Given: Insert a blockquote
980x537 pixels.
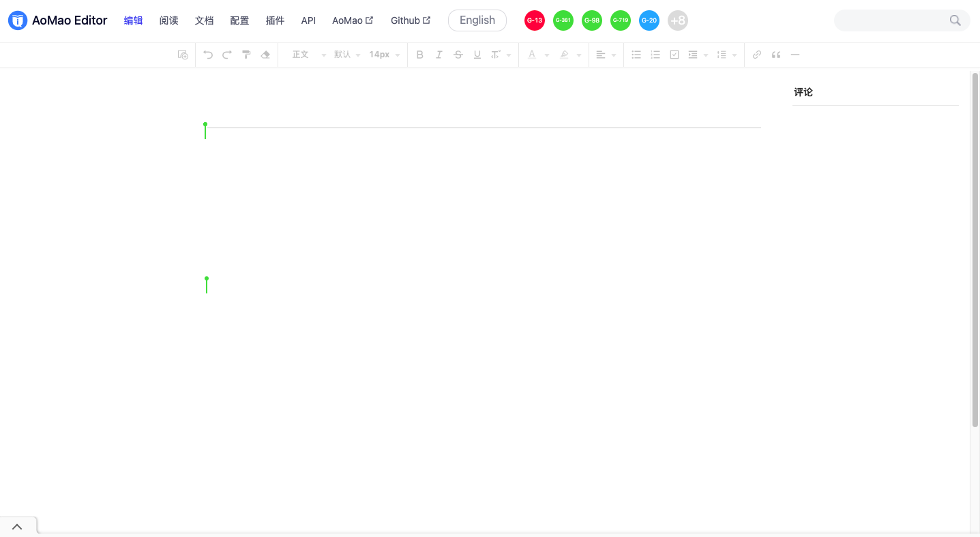Looking at the screenshot, I should tap(775, 54).
